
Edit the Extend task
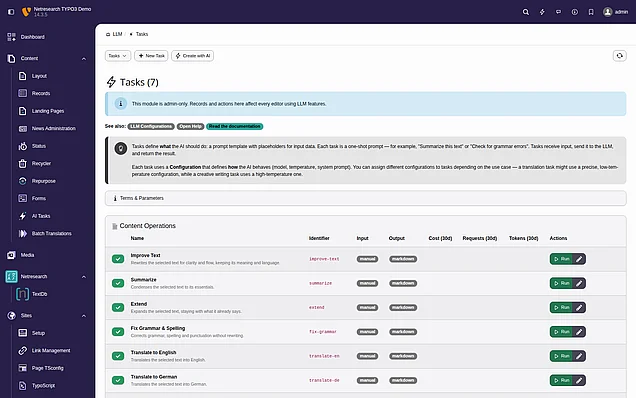click(x=579, y=308)
